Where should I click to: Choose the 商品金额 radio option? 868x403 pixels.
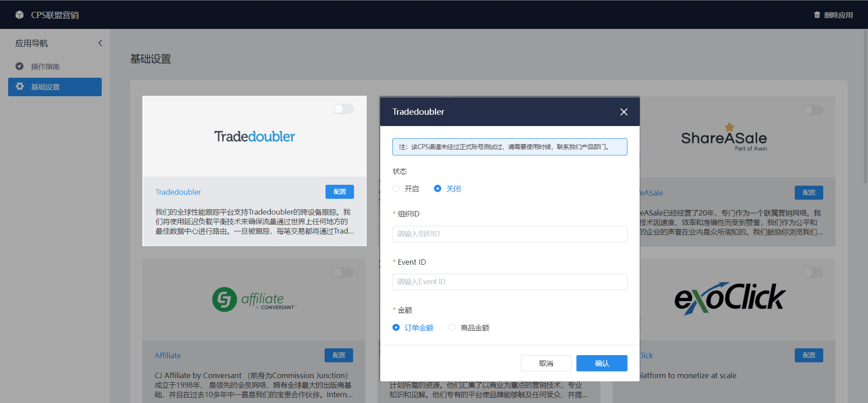tap(452, 328)
